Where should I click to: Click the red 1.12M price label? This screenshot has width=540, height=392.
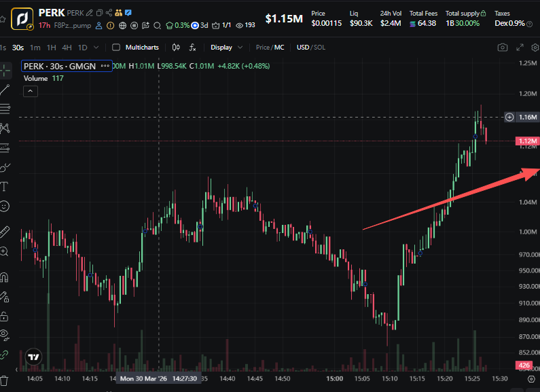tap(527, 141)
